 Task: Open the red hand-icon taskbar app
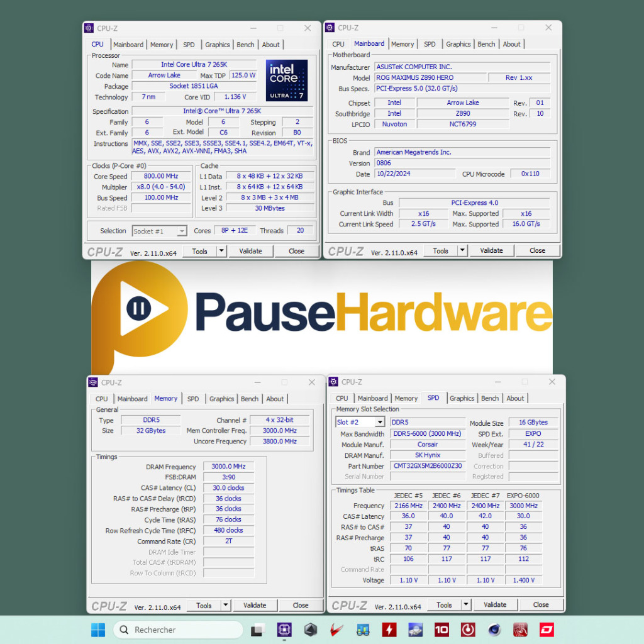(x=520, y=630)
